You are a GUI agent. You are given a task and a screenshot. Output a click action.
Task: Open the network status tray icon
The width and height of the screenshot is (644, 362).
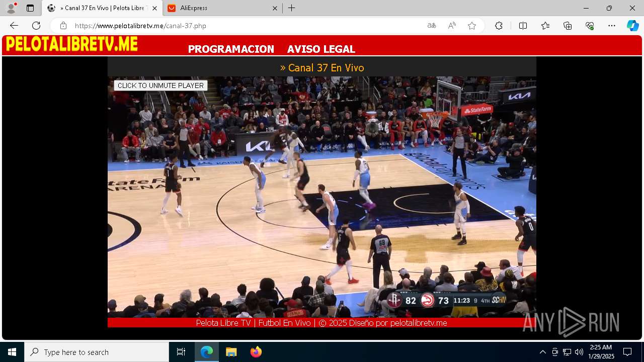(567, 352)
